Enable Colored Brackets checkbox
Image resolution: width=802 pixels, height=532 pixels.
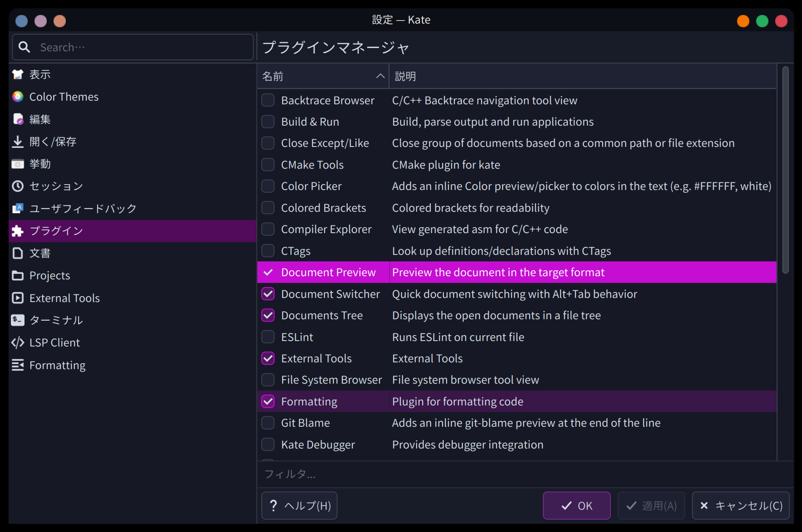pyautogui.click(x=268, y=208)
